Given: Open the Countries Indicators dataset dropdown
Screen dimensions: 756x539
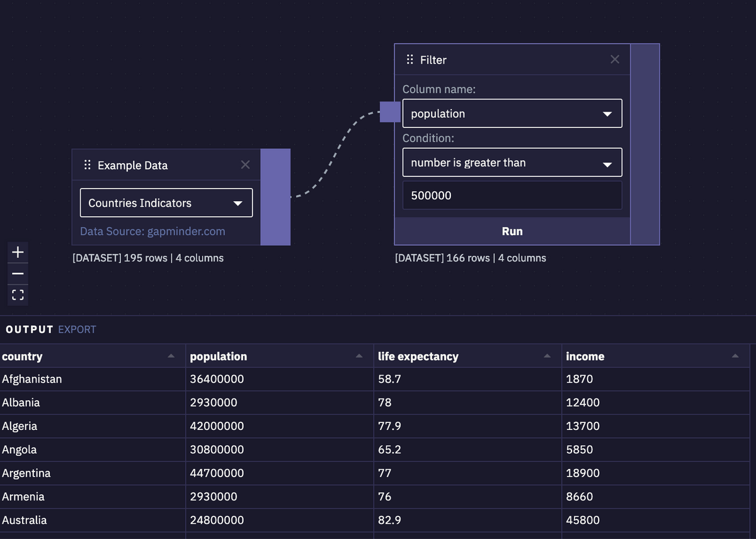Looking at the screenshot, I should coord(166,202).
